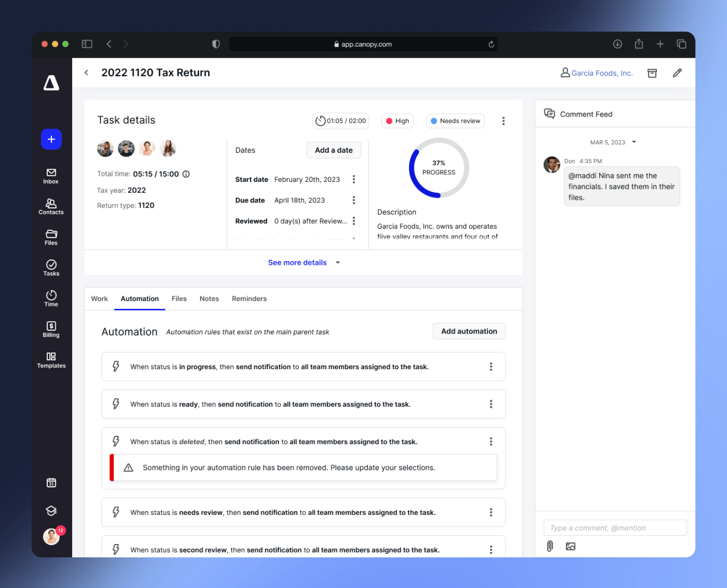The width and height of the screenshot is (727, 588).
Task: Go back with the browser back button
Action: [x=109, y=44]
